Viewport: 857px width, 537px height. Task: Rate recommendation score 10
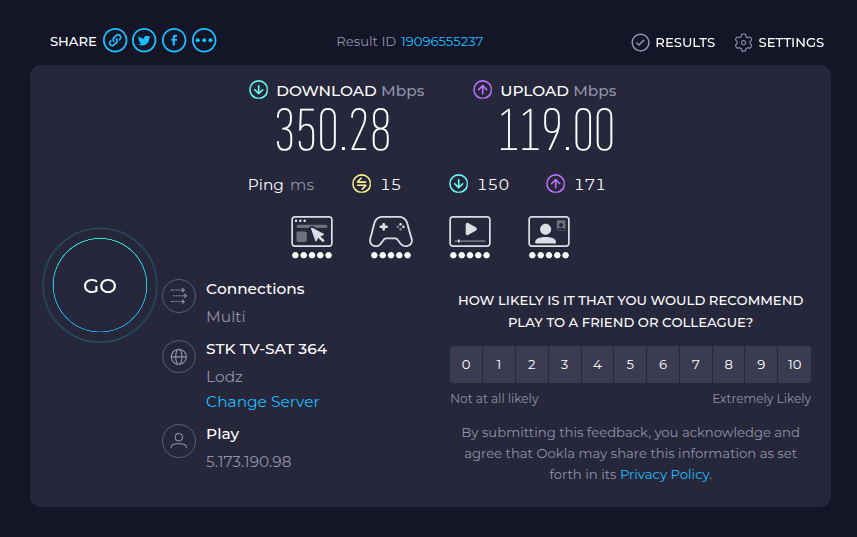point(794,364)
